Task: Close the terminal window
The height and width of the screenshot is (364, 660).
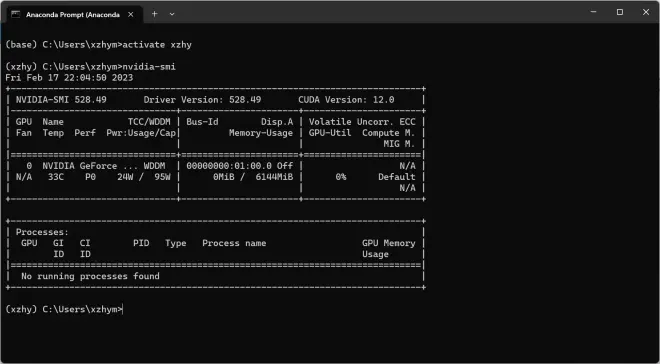Action: [646, 12]
